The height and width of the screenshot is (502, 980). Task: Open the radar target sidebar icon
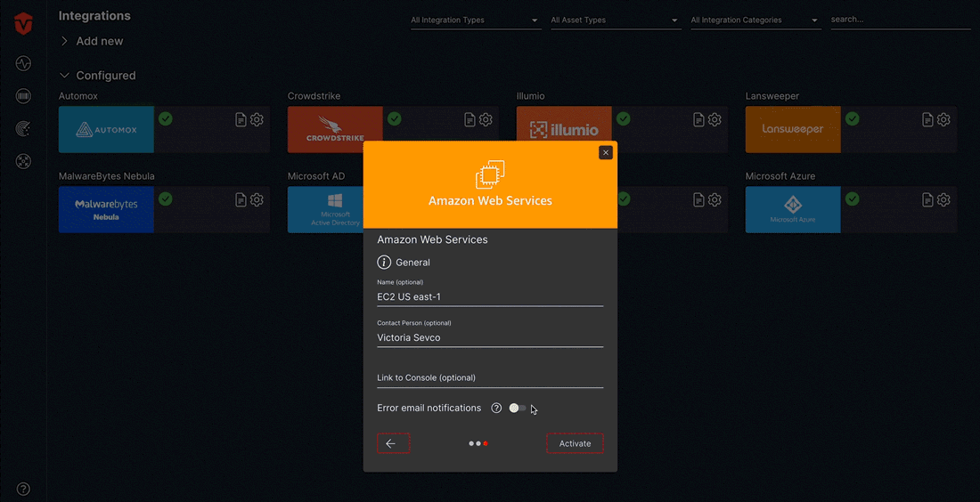23,129
